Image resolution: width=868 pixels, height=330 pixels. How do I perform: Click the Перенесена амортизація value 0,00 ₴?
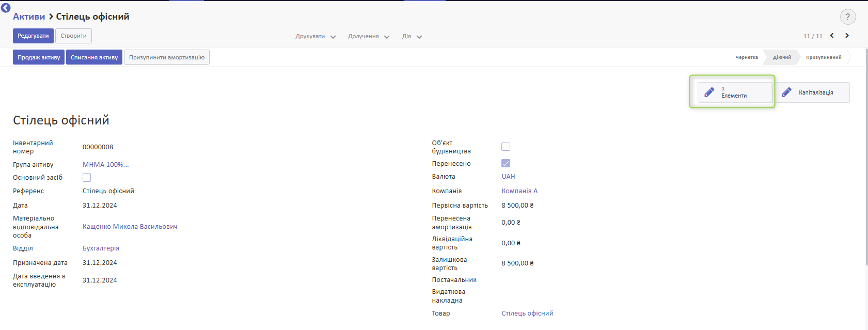[511, 223]
